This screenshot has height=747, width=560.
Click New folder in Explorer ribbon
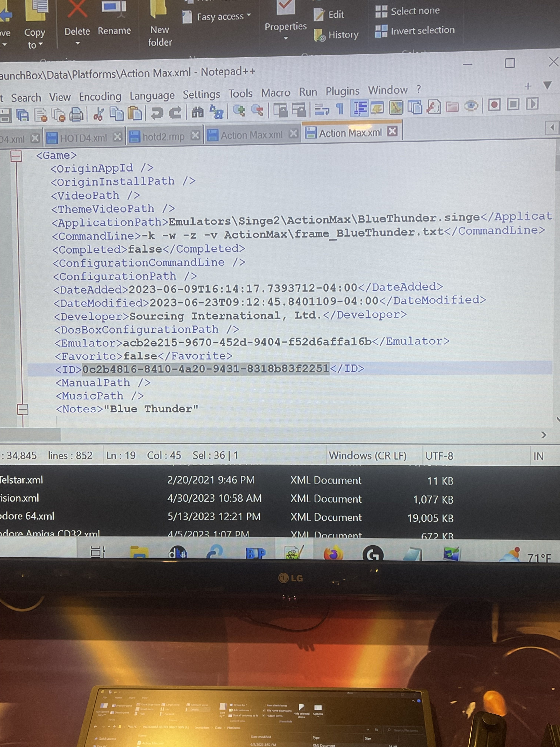(x=160, y=24)
